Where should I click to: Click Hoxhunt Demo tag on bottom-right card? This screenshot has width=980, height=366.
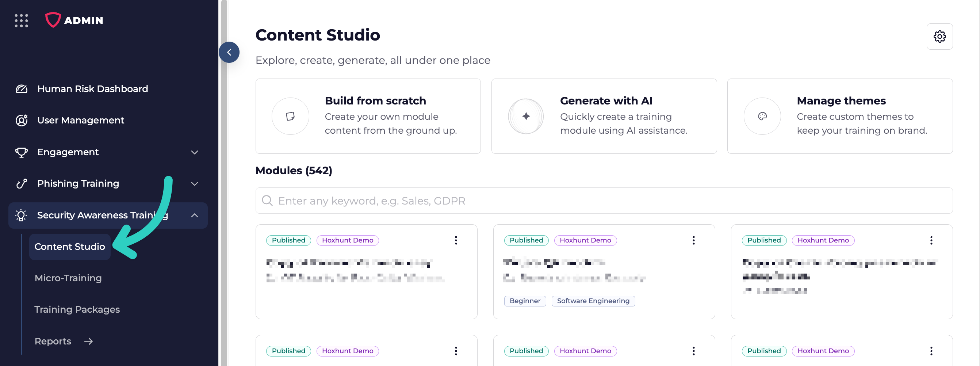tap(823, 351)
